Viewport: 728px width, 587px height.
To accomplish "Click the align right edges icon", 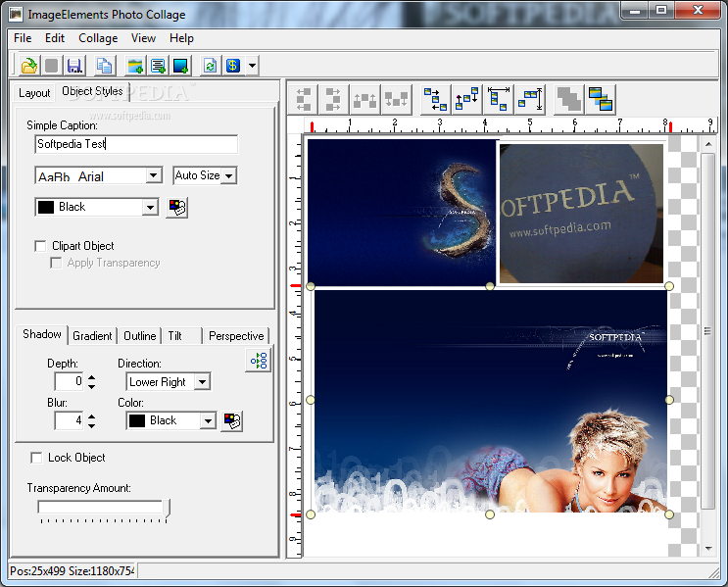I will click(x=333, y=99).
